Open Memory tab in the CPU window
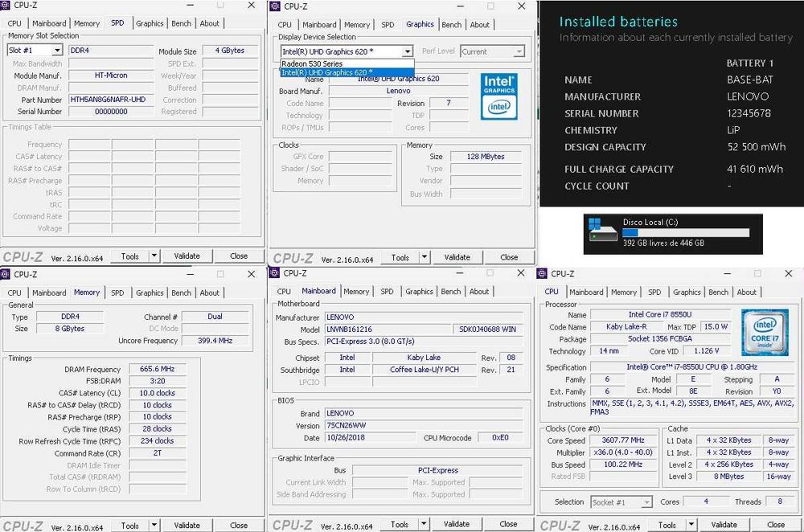 [x=624, y=292]
